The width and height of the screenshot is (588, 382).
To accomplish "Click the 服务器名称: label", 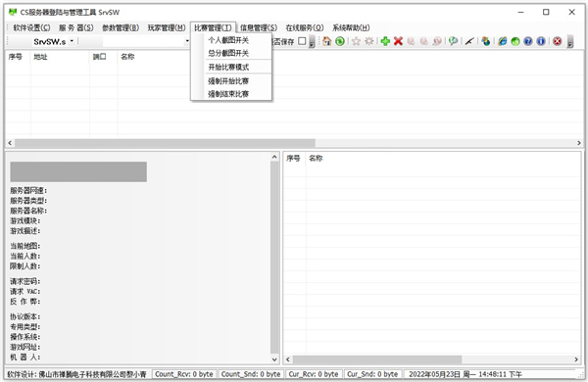I will (x=28, y=211).
